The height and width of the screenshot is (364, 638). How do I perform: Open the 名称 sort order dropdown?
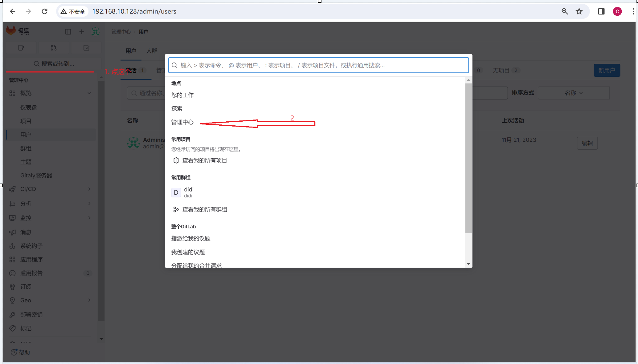point(574,93)
